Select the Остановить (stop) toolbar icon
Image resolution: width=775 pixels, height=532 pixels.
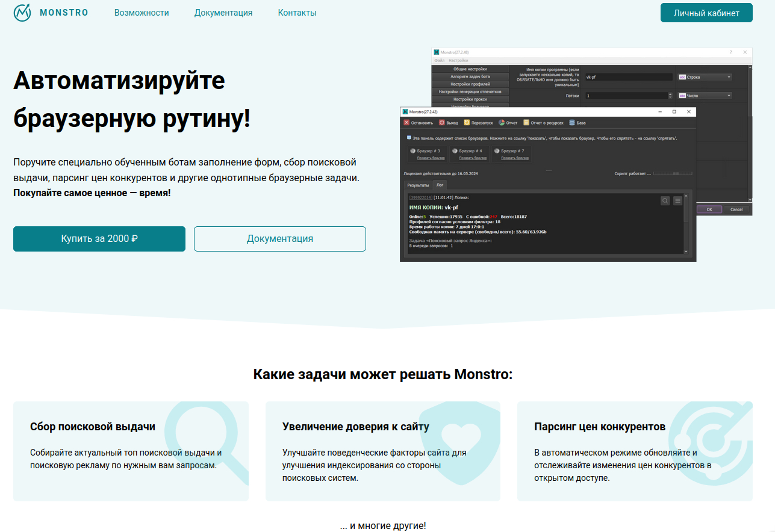point(406,123)
